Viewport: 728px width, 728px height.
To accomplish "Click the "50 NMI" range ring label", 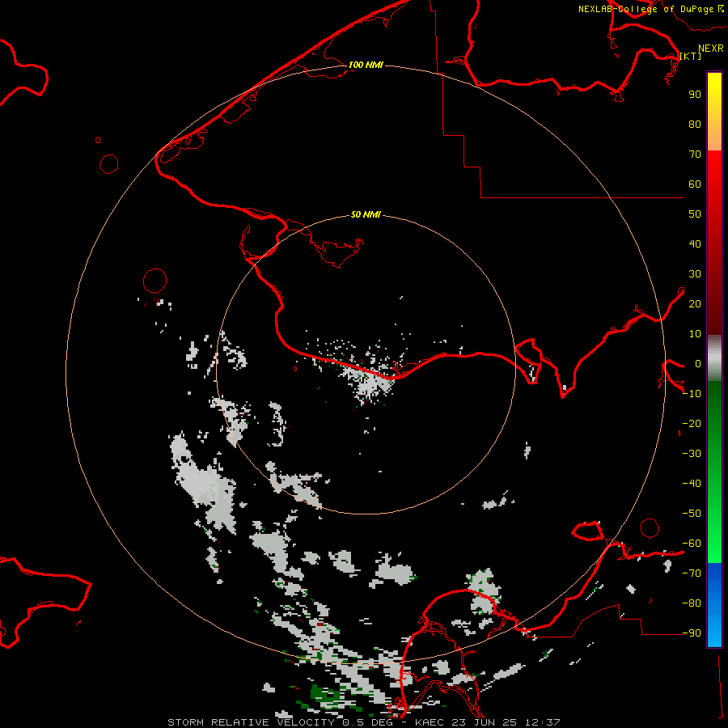I will click(366, 214).
